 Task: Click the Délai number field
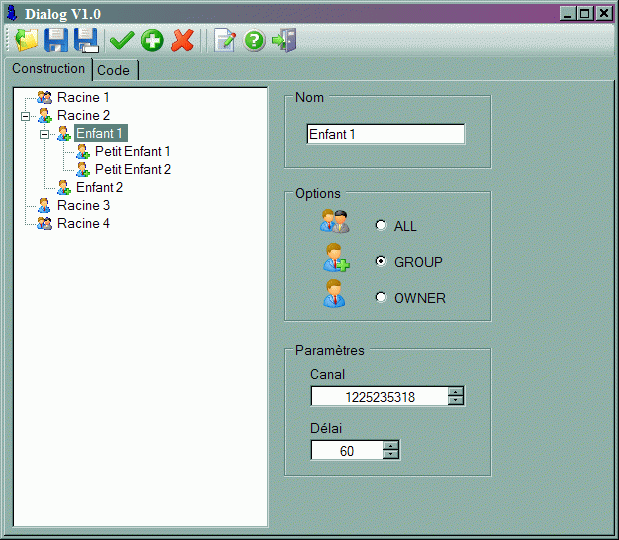click(347, 450)
